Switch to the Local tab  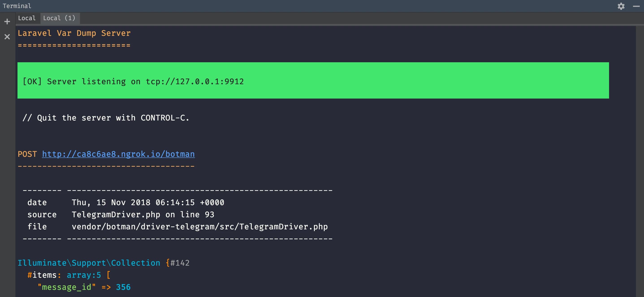(27, 18)
